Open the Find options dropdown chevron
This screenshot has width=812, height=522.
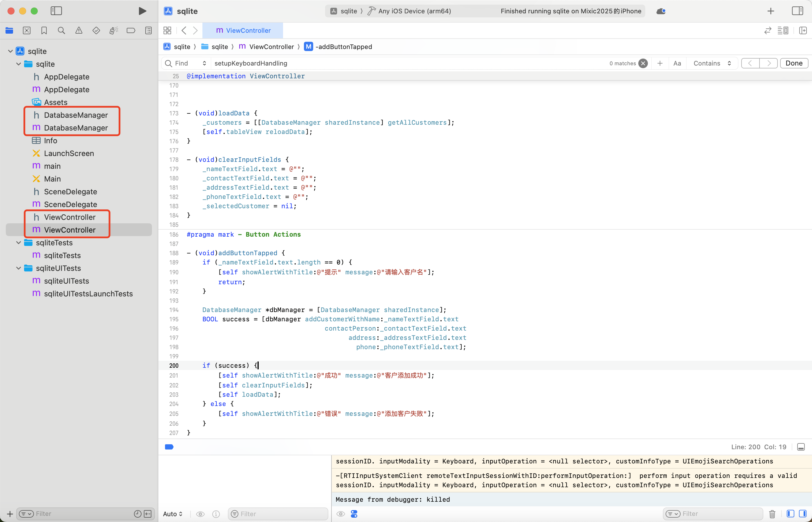pos(205,63)
